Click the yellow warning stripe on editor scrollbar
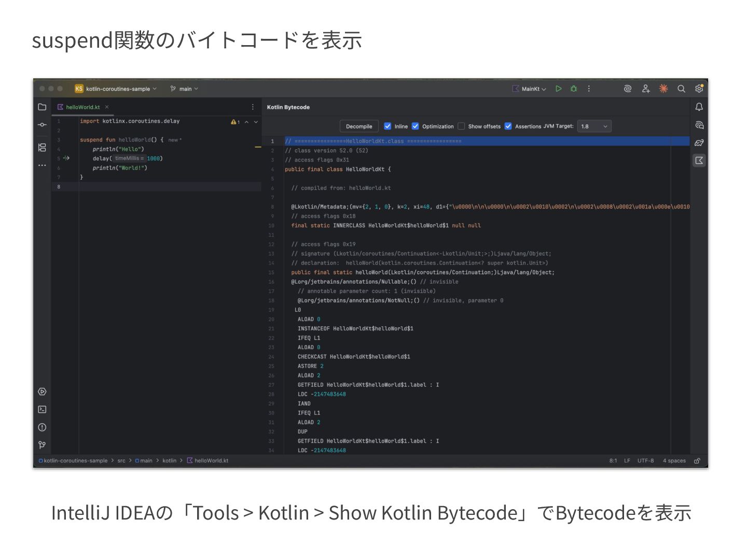747x560 pixels. tap(258, 147)
